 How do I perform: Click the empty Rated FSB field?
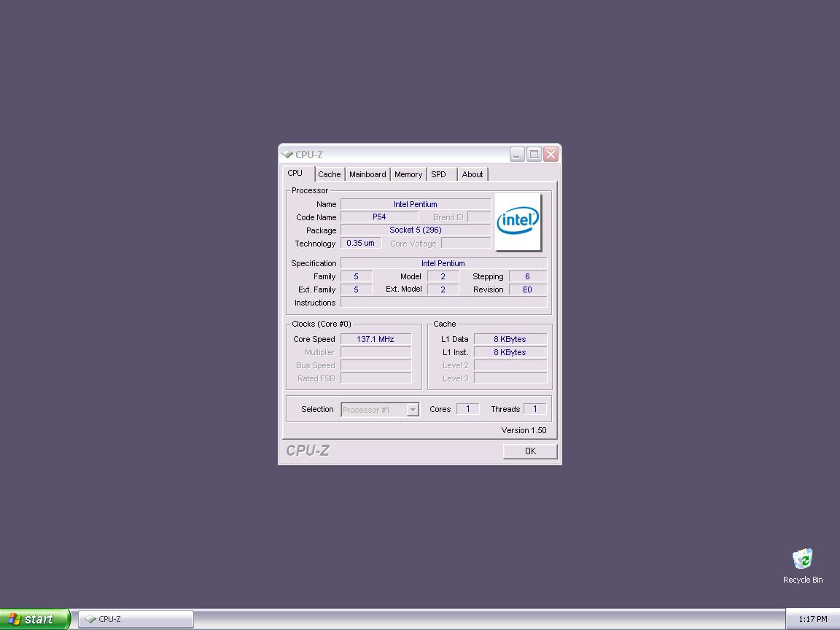click(376, 378)
